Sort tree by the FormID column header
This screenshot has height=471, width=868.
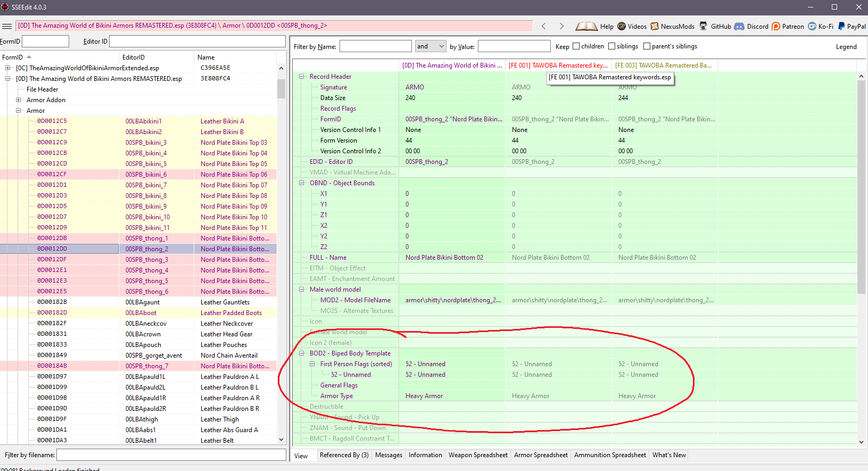click(60, 57)
